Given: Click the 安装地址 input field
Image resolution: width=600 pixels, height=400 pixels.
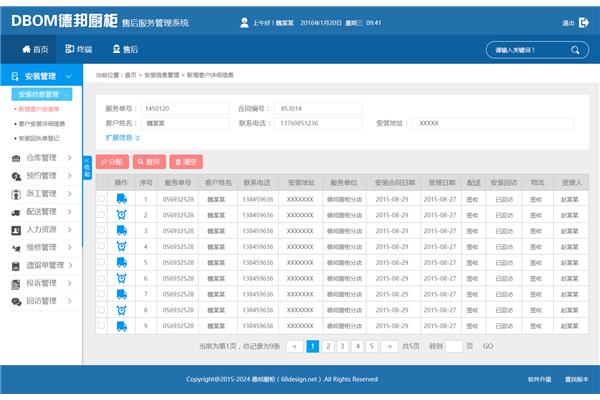Looking at the screenshot, I should (x=492, y=123).
